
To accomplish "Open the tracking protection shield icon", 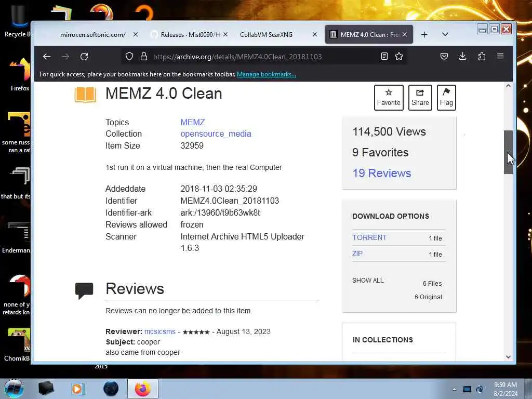I will (x=129, y=56).
